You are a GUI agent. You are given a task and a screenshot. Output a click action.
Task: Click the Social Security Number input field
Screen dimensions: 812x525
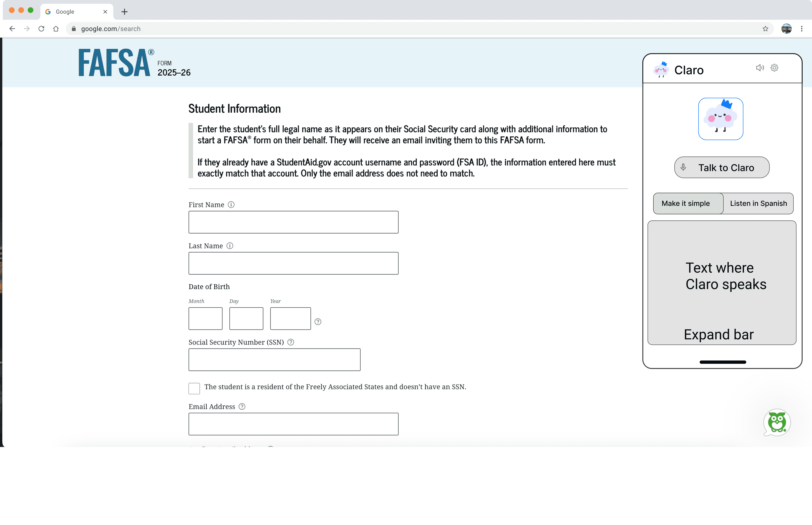(274, 360)
